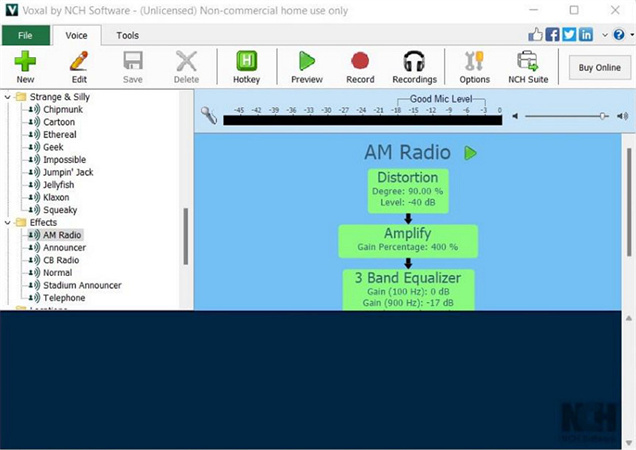Select the Klaxon voice
Viewport: 636px width, 450px height.
[56, 198]
